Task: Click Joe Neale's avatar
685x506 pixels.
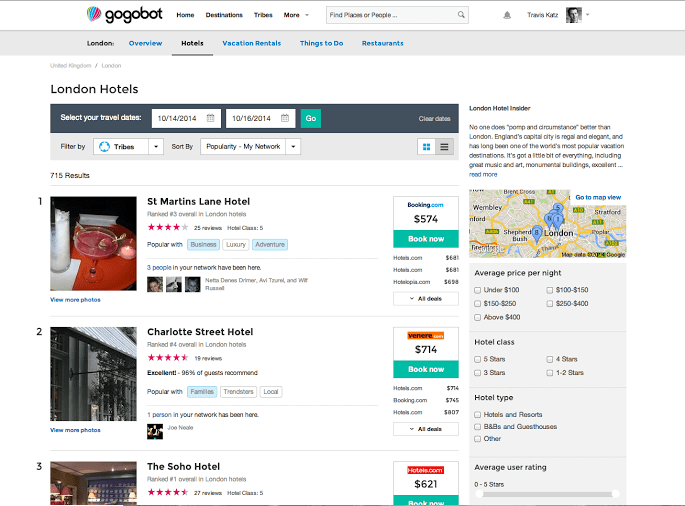Action: pyautogui.click(x=155, y=431)
